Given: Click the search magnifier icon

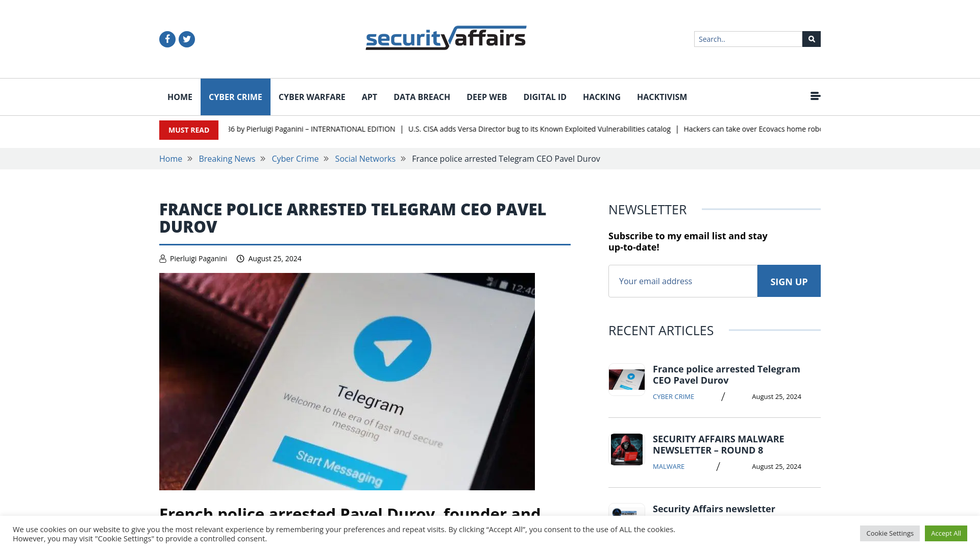Looking at the screenshot, I should (811, 39).
